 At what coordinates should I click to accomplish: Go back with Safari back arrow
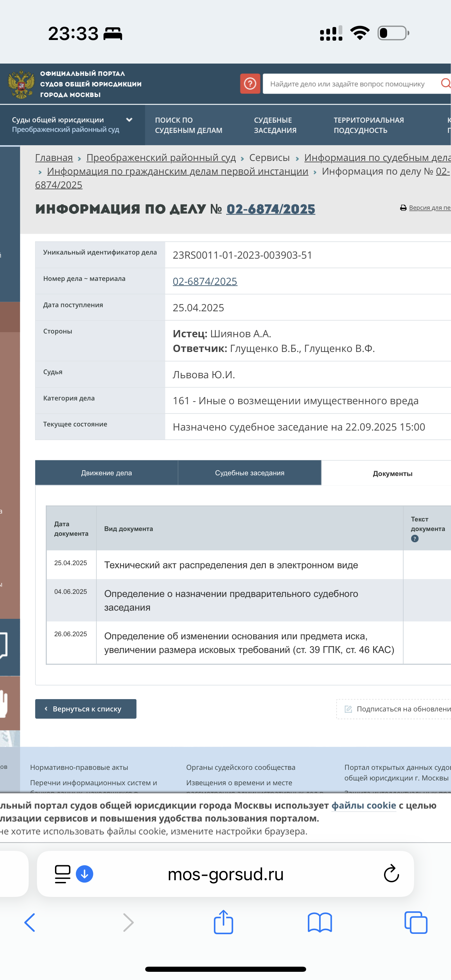click(30, 922)
